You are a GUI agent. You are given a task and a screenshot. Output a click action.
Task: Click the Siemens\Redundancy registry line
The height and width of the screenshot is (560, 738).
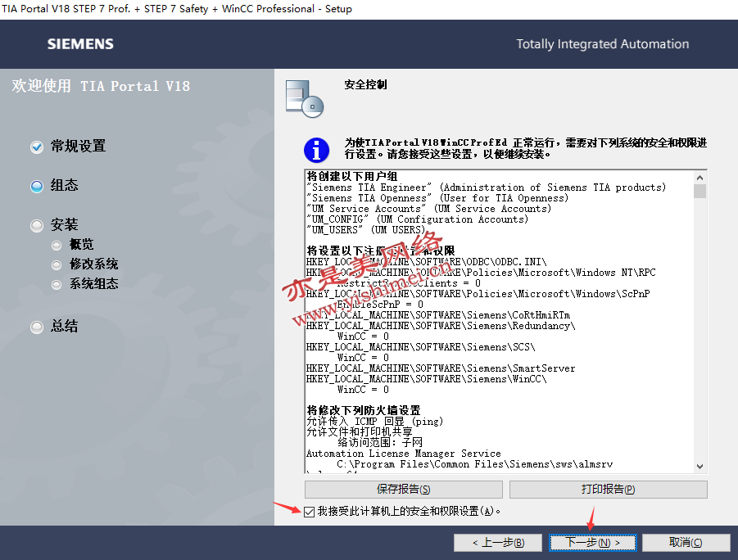(441, 326)
